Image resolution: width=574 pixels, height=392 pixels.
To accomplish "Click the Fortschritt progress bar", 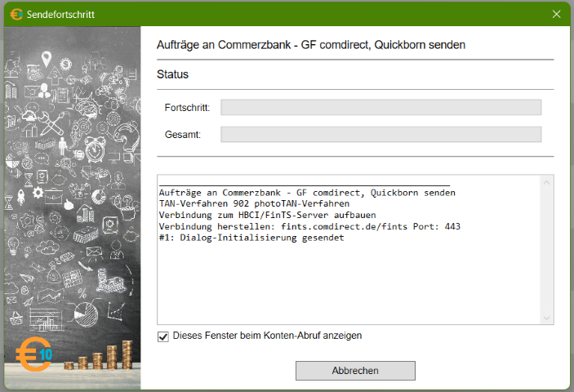I will click(380, 107).
